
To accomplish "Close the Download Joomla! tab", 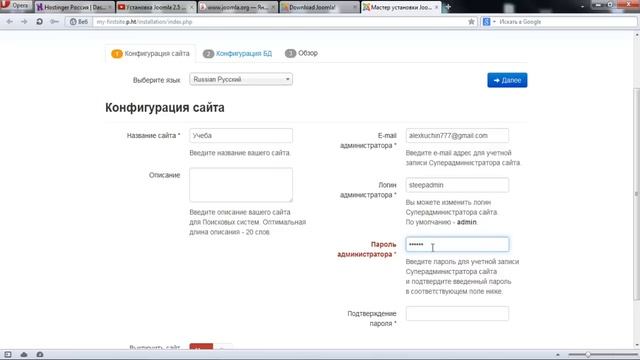I will (x=354, y=7).
